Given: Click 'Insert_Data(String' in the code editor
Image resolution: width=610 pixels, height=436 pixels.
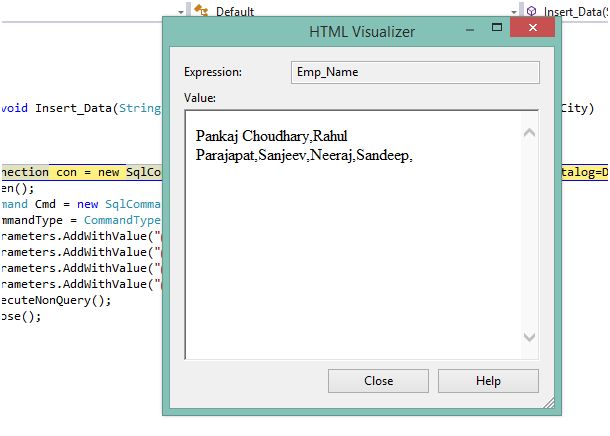Looking at the screenshot, I should (98, 108).
